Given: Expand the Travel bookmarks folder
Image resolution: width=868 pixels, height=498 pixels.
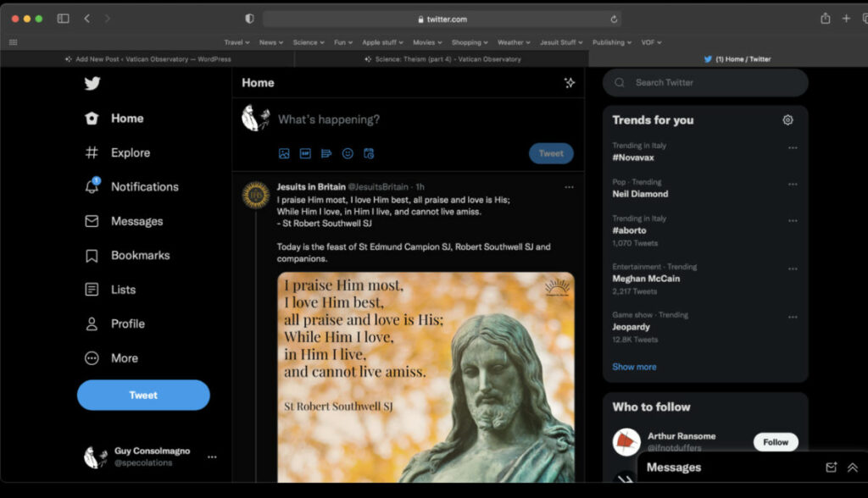Looking at the screenshot, I should [x=237, y=42].
